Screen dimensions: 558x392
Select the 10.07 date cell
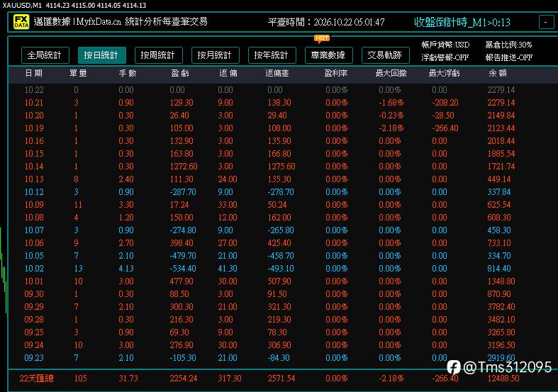click(34, 230)
